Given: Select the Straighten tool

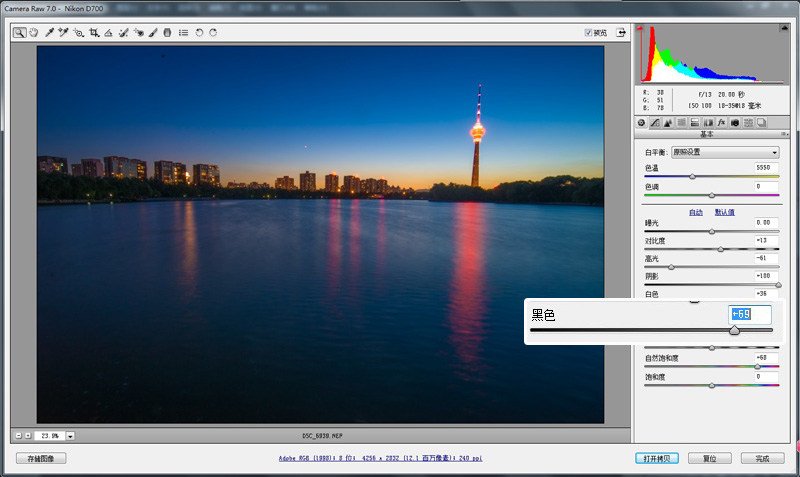Looking at the screenshot, I should [108, 33].
